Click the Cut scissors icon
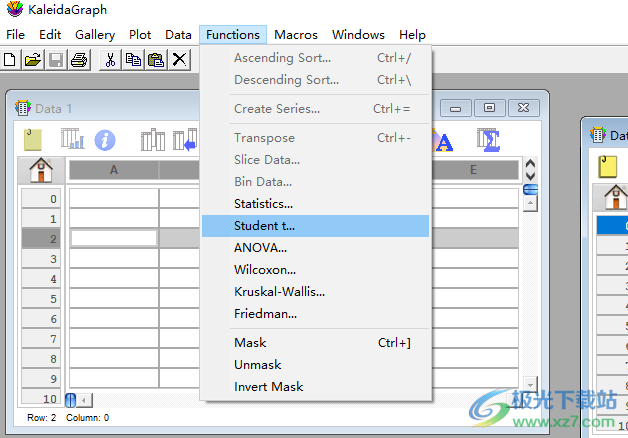 110,60
